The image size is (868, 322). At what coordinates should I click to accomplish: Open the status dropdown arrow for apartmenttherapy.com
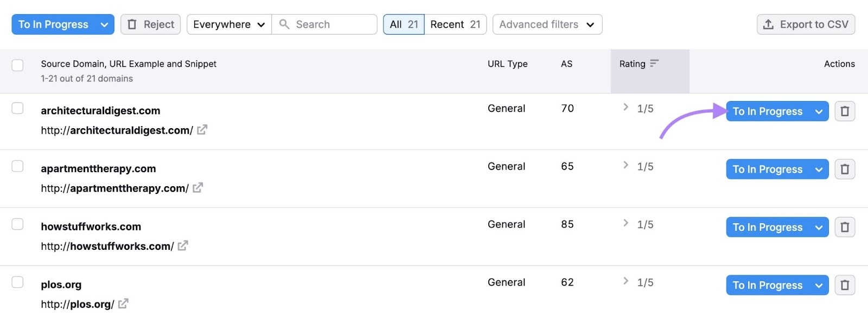(819, 170)
